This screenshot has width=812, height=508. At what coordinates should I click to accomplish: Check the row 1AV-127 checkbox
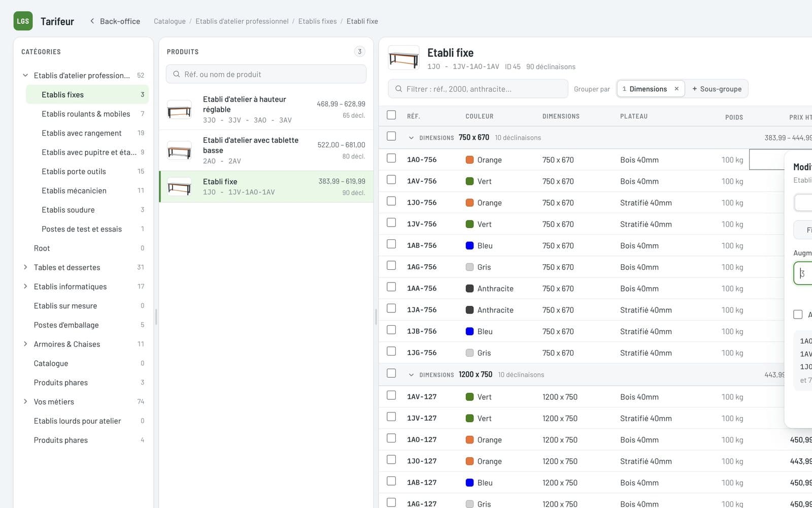click(391, 395)
